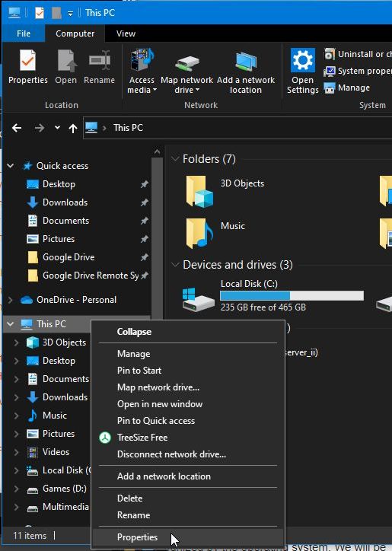Screen dimensions: 392x551
Task: Choose Map network drive... in context menu
Action: (x=188, y=387)
